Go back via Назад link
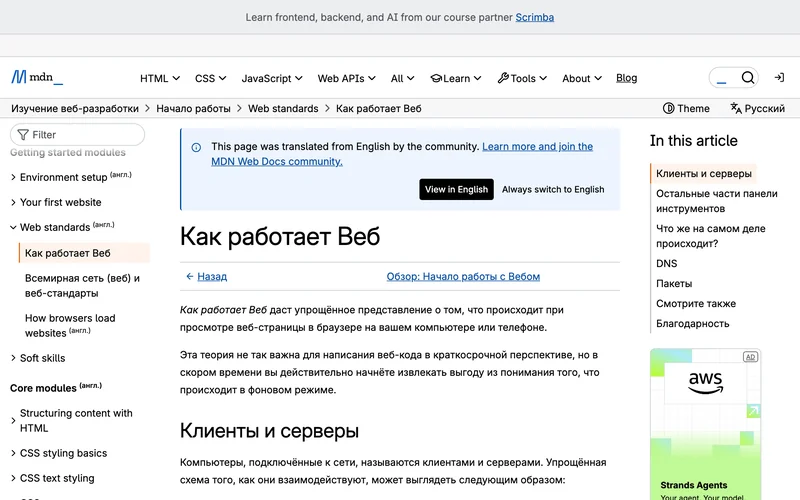The height and width of the screenshot is (500, 800). coord(212,277)
